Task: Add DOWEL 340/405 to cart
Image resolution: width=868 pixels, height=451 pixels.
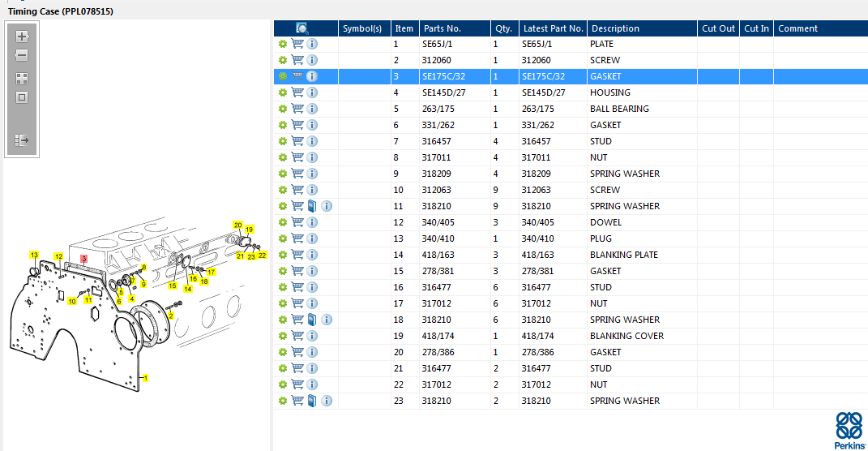Action: [297, 222]
